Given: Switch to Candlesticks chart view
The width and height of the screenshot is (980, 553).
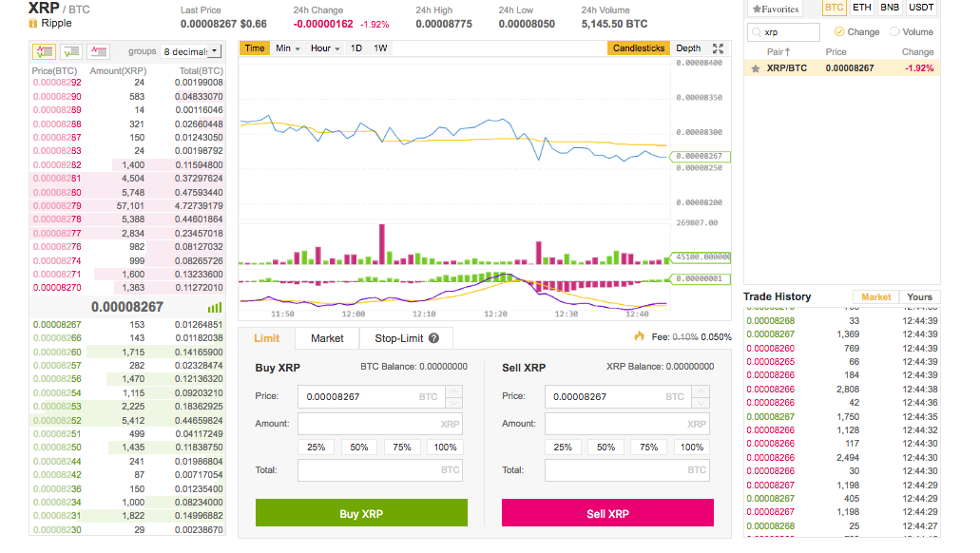Looking at the screenshot, I should click(x=638, y=48).
